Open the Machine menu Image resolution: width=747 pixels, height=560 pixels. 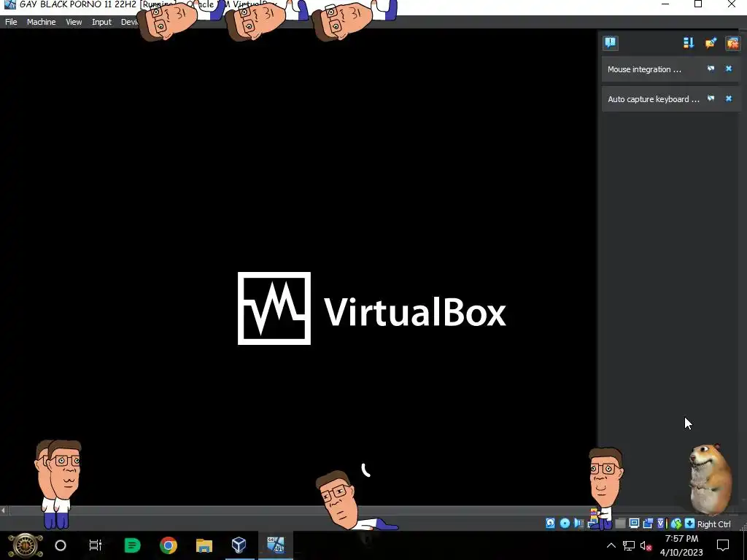pyautogui.click(x=41, y=22)
